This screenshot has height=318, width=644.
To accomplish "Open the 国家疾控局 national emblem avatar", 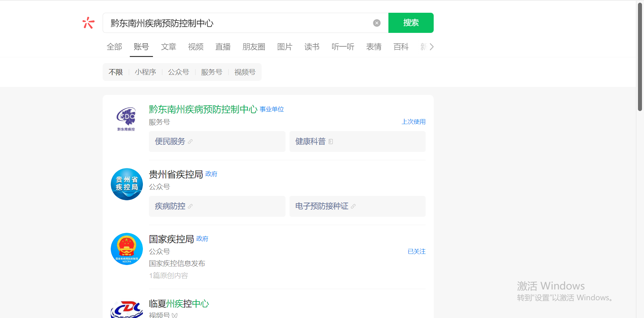I will 127,249.
